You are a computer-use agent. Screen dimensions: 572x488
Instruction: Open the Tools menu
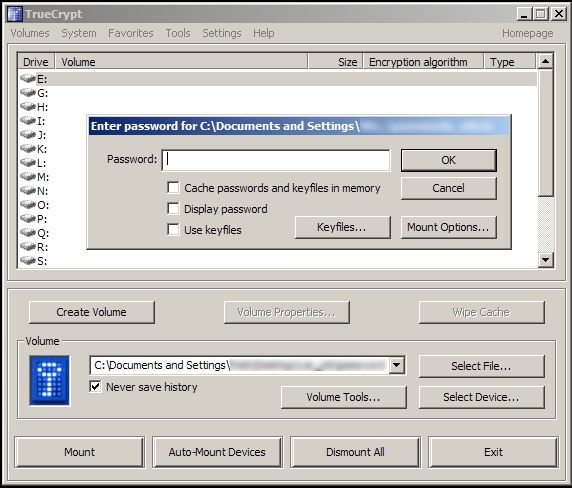[178, 33]
